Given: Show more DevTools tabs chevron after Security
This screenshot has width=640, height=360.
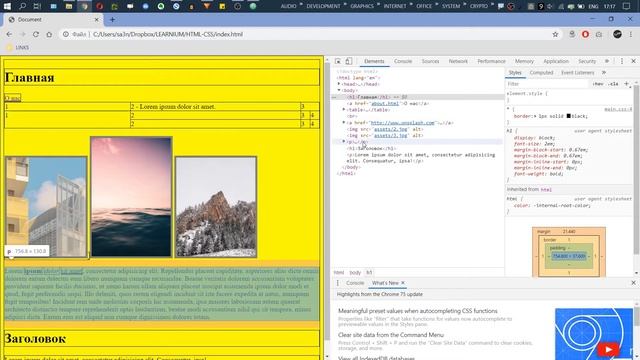Looking at the screenshot, I should coord(607,61).
